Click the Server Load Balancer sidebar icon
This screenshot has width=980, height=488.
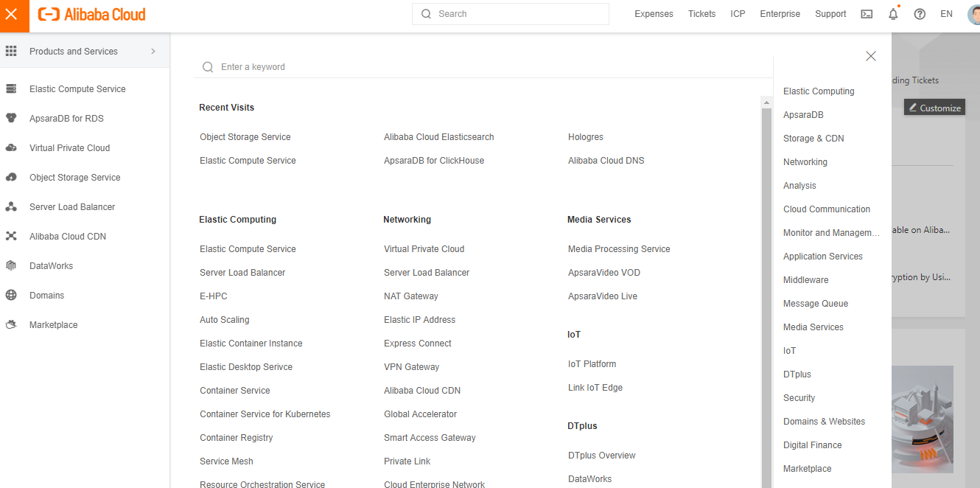click(x=11, y=206)
